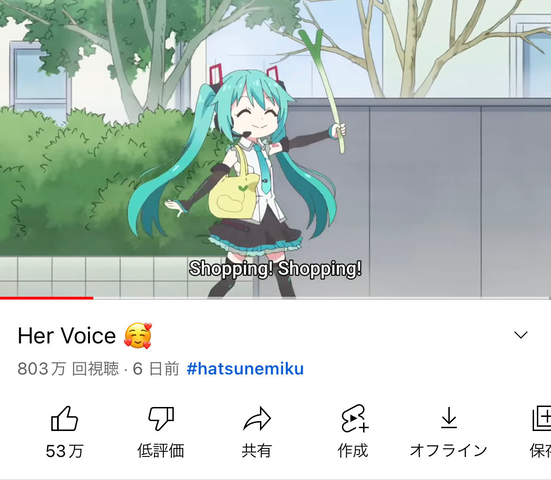Open the #hatsunemiku hashtag link
Viewport: 551px width, 480px height.
245,369
